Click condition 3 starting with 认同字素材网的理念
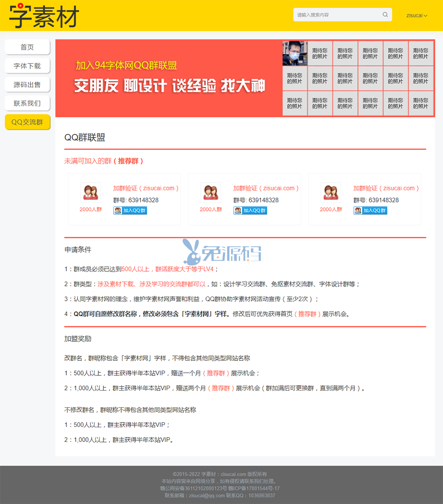 [191, 299]
